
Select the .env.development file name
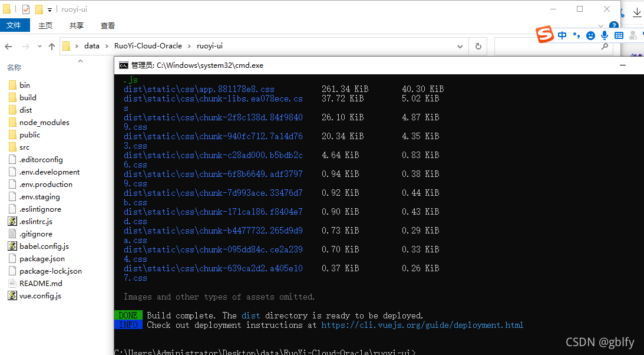click(49, 172)
